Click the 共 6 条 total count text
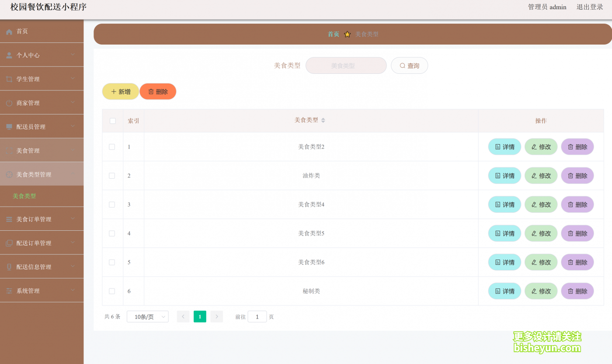 (x=112, y=316)
